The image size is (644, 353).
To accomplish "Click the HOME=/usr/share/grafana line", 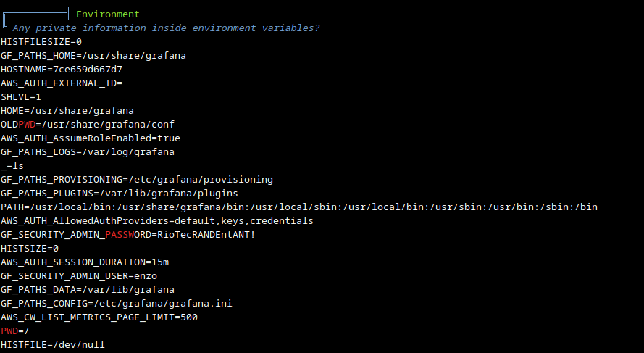I will (67, 110).
